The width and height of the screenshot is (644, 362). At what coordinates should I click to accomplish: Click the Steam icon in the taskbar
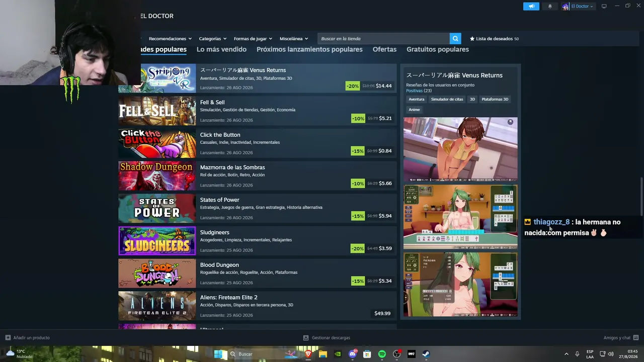coord(426,354)
